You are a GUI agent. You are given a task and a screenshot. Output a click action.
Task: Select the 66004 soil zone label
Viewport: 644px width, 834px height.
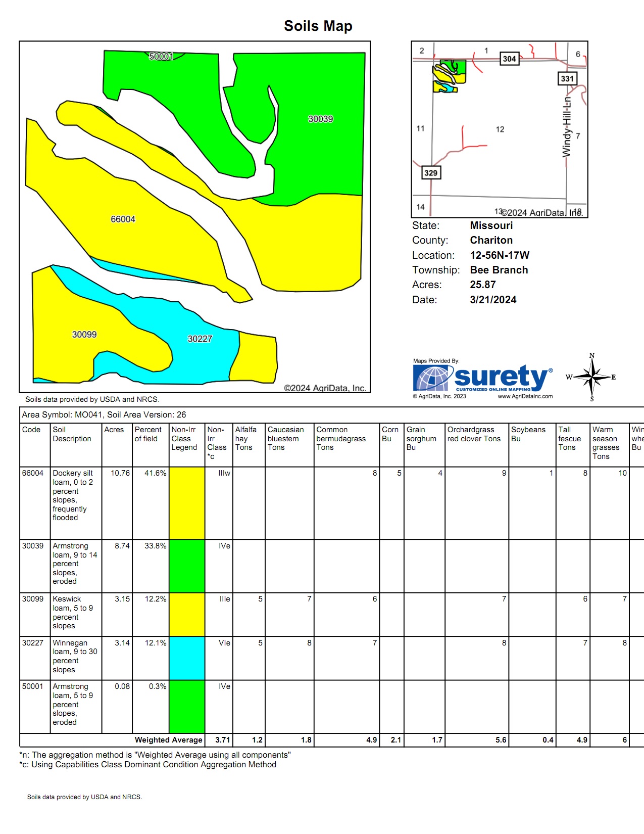pos(123,219)
